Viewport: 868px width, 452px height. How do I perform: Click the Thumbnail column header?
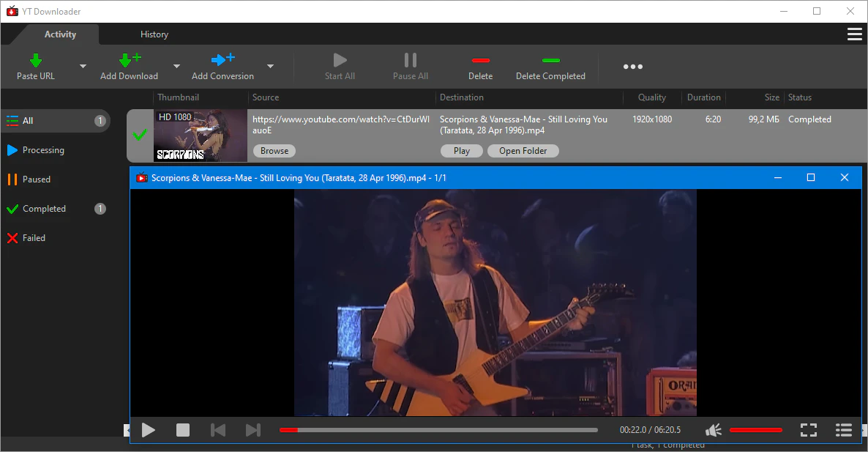click(179, 97)
